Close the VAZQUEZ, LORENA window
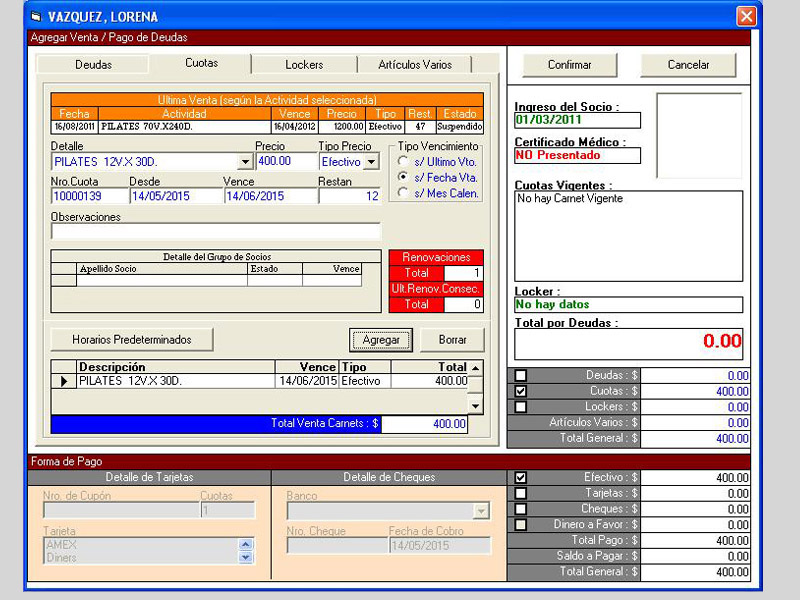The width and height of the screenshot is (800, 600). [745, 16]
